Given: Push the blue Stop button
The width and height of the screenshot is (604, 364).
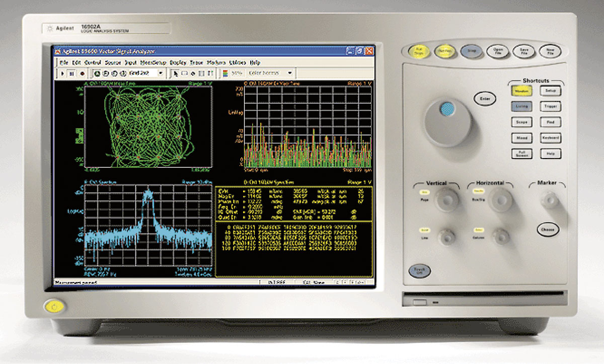Looking at the screenshot, I should (471, 51).
